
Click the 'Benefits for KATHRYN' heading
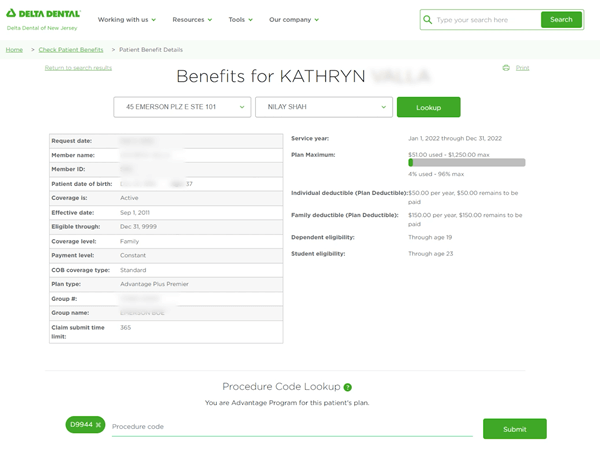click(x=271, y=76)
